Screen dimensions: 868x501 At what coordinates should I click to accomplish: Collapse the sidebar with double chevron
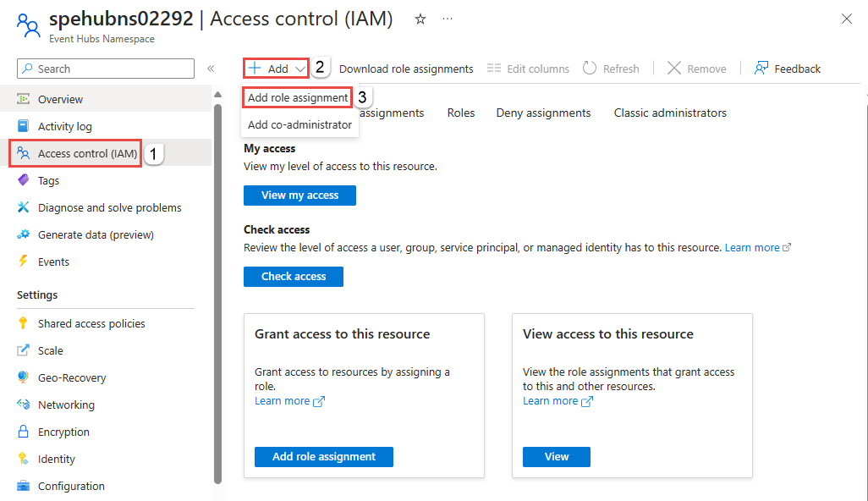click(211, 69)
